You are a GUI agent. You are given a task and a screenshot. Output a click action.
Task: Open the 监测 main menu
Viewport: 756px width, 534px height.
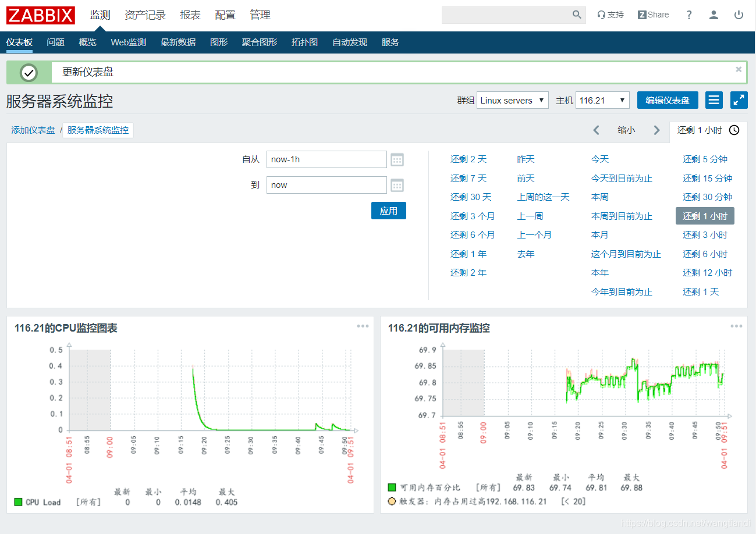pyautogui.click(x=100, y=15)
